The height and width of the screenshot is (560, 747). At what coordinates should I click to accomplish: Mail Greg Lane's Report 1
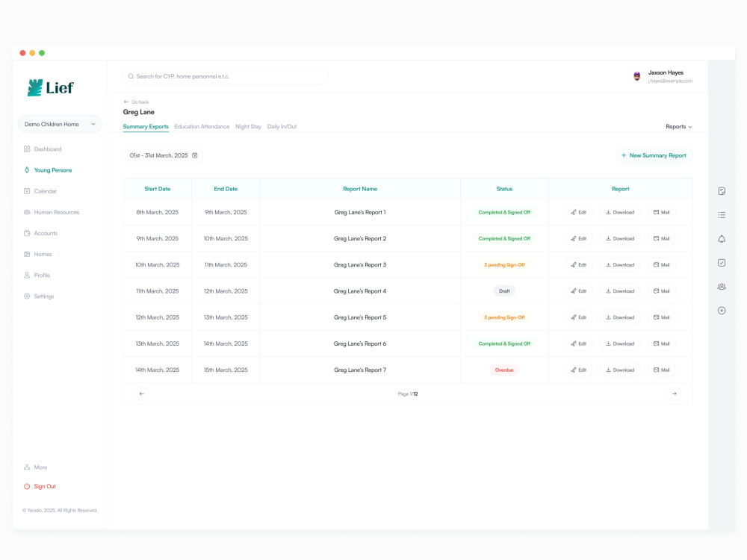(662, 212)
